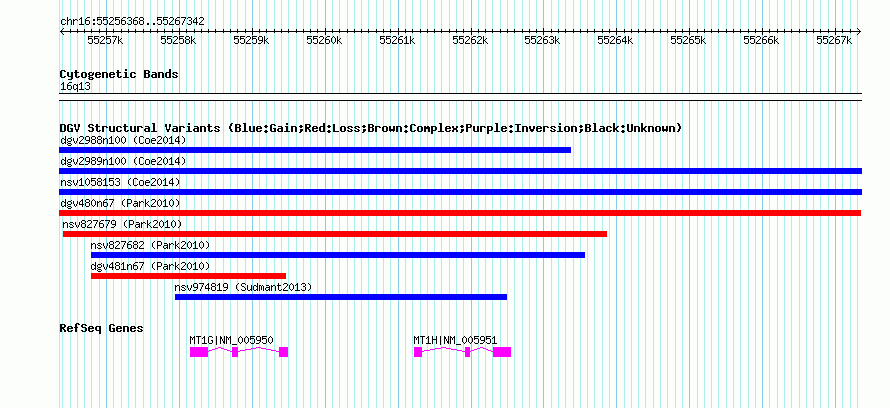Select the small middle exon of MT1G
The width and height of the screenshot is (890, 408).
(235, 352)
